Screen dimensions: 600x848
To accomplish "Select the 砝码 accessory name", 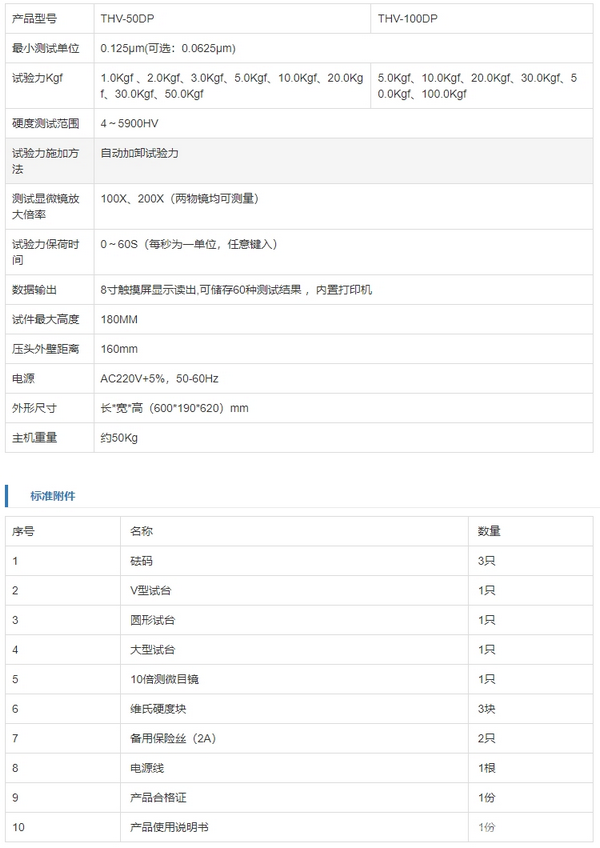I will 141,561.
